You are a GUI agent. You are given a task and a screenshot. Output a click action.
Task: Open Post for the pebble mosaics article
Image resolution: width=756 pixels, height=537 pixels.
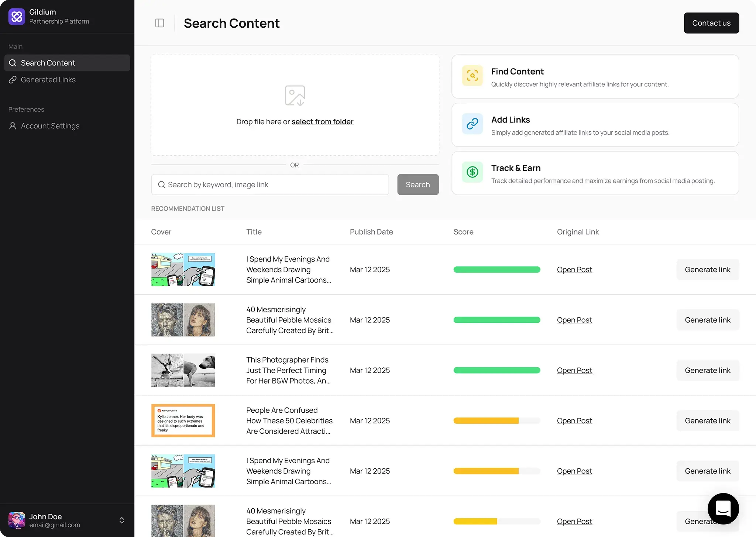[x=574, y=320]
